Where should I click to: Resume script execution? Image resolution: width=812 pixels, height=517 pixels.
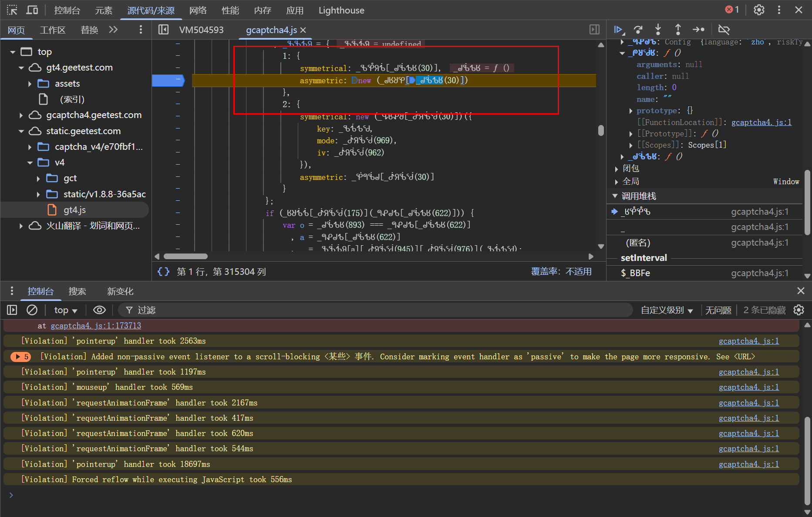pyautogui.click(x=618, y=30)
